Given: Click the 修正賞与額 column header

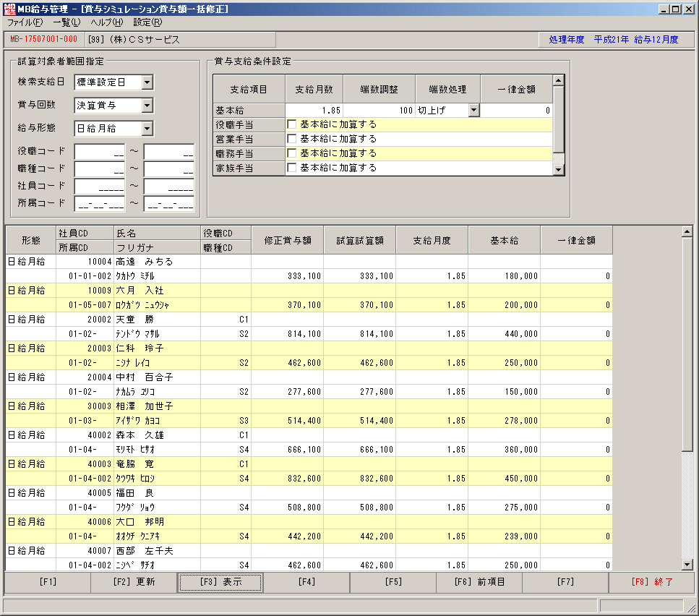Looking at the screenshot, I should tap(288, 240).
